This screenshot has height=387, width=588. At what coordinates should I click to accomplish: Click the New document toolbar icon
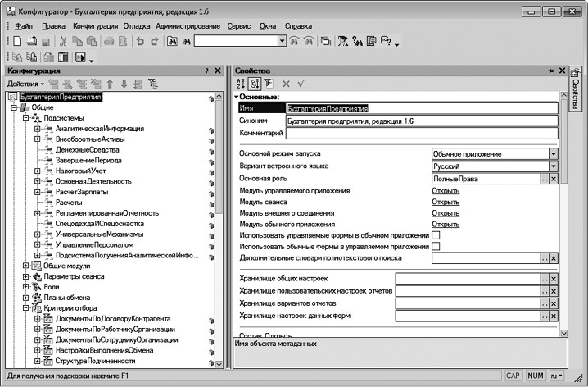[17, 40]
